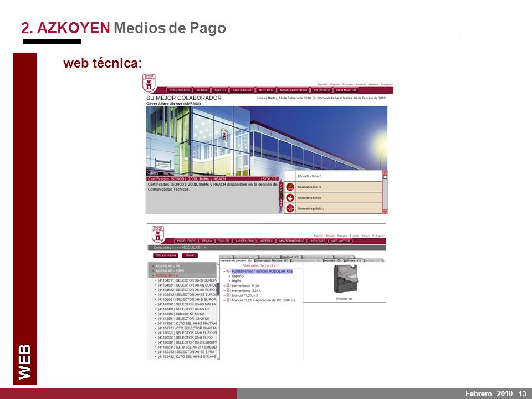Click news scroll-down arrows beside Certificados text

pos(281,203)
